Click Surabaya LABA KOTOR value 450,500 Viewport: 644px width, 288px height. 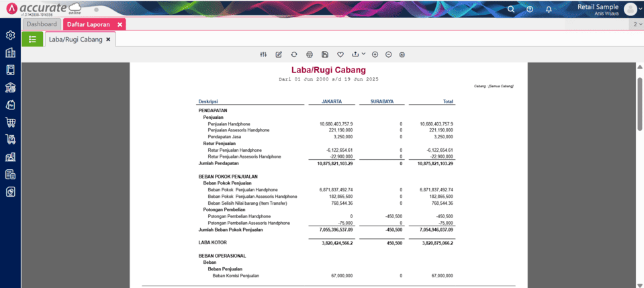pos(395,243)
